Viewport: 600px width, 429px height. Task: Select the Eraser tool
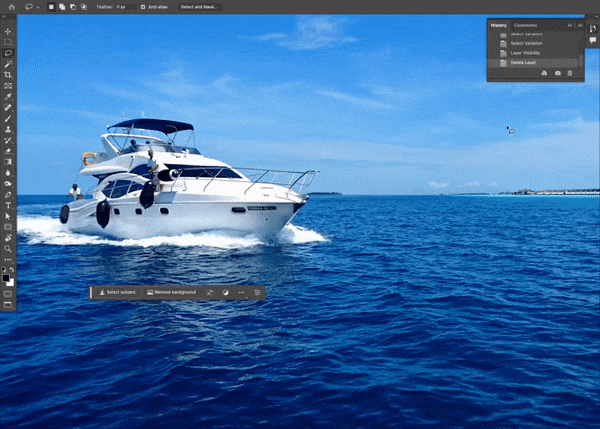tap(8, 151)
